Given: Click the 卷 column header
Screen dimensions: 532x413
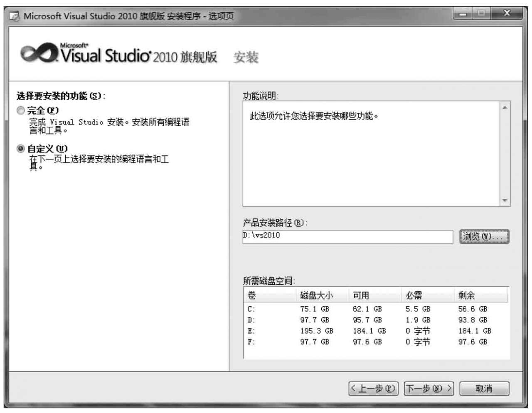Looking at the screenshot, I should coord(270,295).
